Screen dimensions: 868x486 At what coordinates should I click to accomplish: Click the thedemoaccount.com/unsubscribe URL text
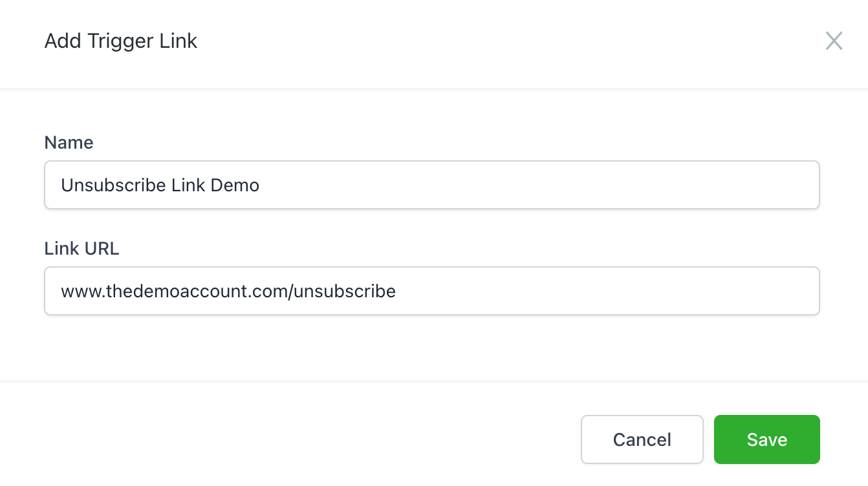coord(228,291)
